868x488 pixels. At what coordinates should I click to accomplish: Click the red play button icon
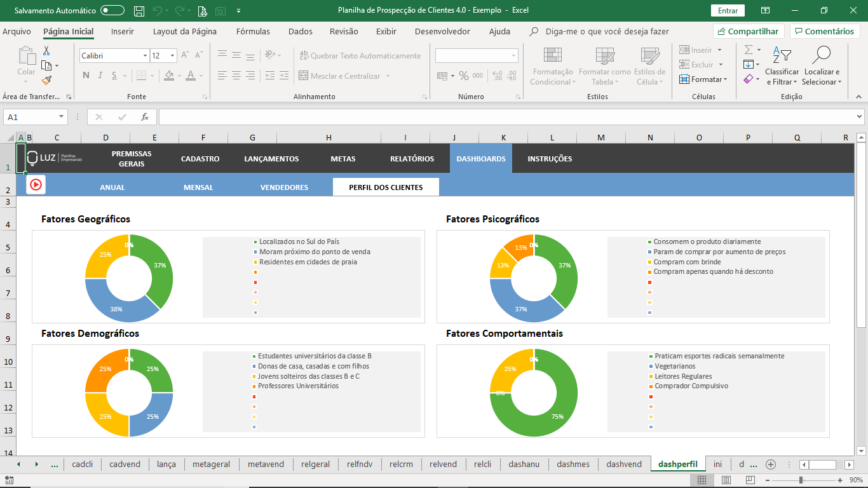[x=36, y=184]
